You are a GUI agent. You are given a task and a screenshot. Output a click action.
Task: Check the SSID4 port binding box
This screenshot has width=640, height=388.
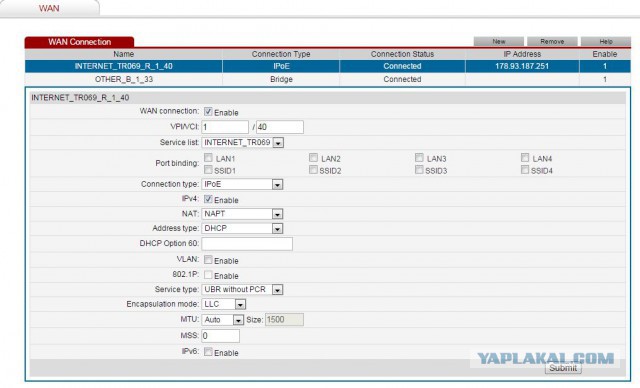525,170
